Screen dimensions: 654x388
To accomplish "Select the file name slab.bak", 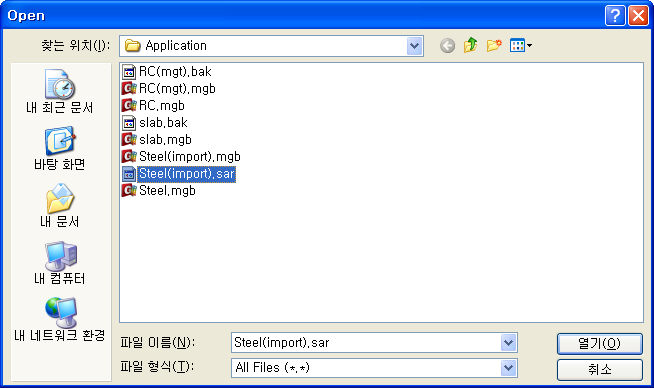I will [163, 123].
